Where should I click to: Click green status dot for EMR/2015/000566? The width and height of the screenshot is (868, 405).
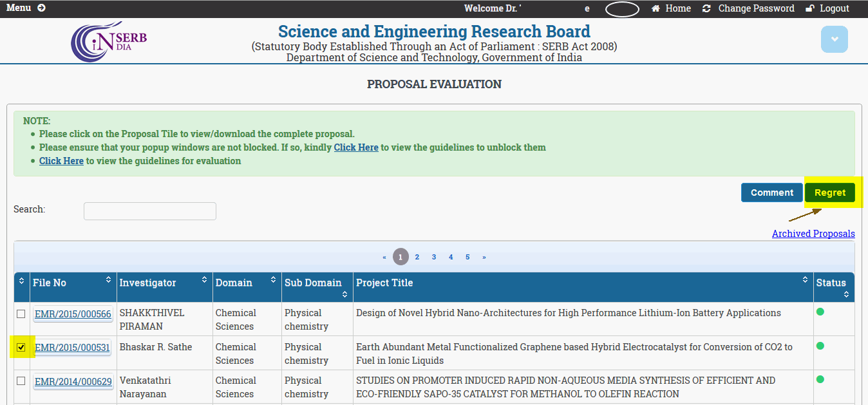820,312
